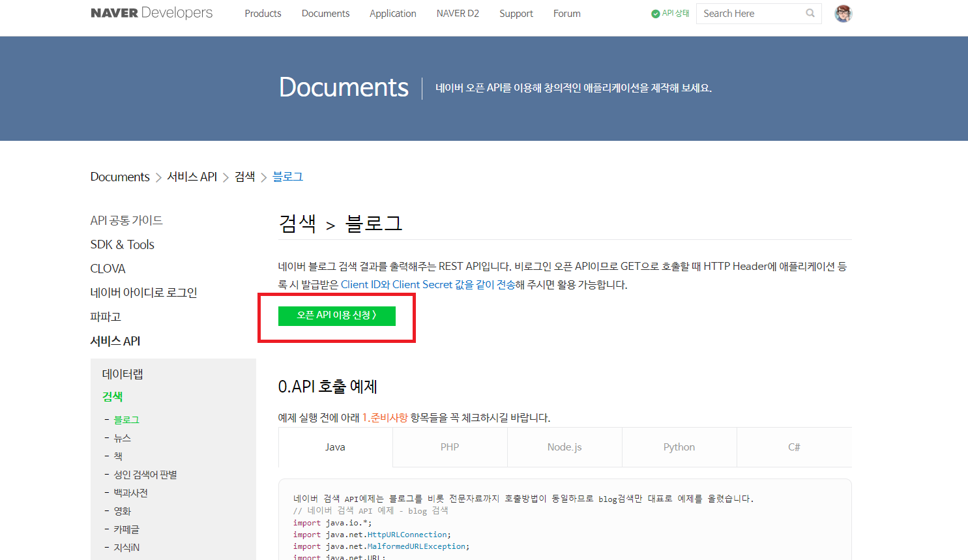The width and height of the screenshot is (968, 560).
Task: Click the import java.net.MalformedURLException code line
Action: pos(381,546)
